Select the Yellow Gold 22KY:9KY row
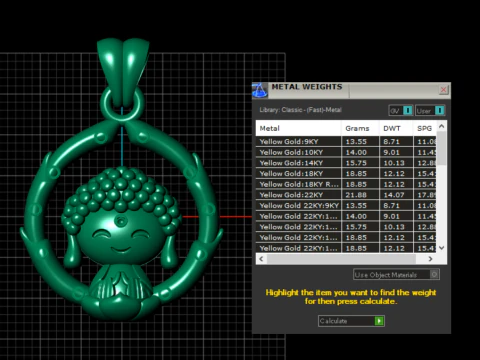 point(346,206)
